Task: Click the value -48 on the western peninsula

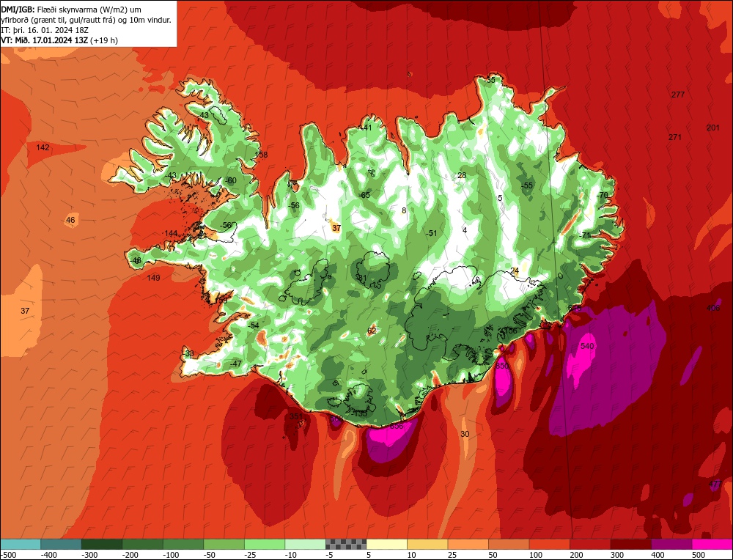Action: tap(136, 260)
